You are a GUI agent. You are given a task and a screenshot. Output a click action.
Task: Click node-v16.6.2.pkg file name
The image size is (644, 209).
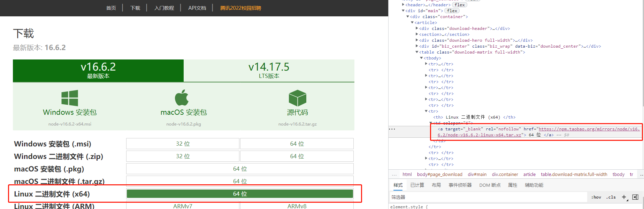pos(184,124)
